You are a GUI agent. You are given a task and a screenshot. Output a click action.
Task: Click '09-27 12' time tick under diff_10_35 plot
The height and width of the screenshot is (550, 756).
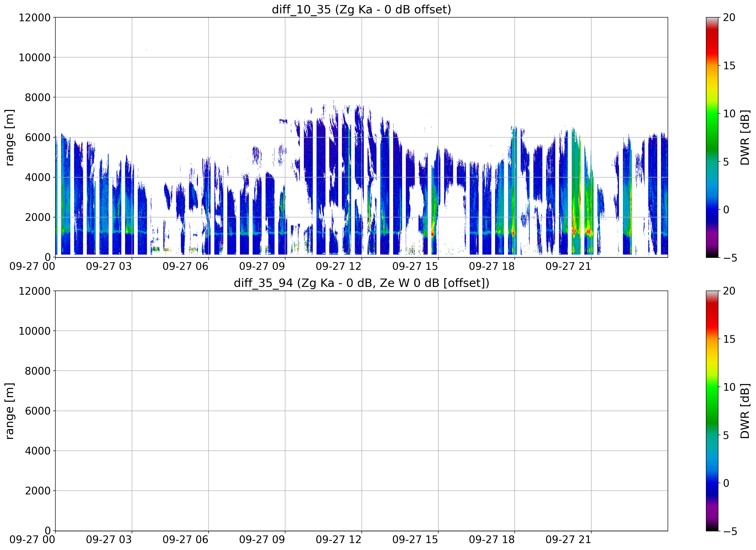coord(339,267)
